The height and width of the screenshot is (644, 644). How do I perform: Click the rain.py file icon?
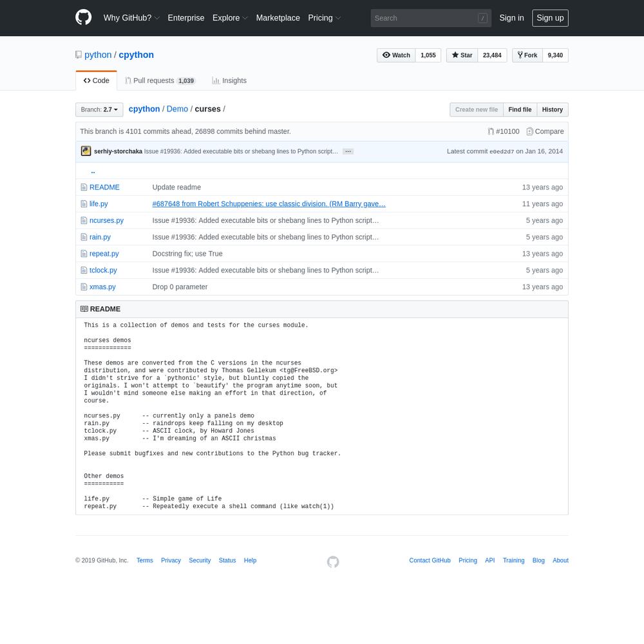point(84,237)
